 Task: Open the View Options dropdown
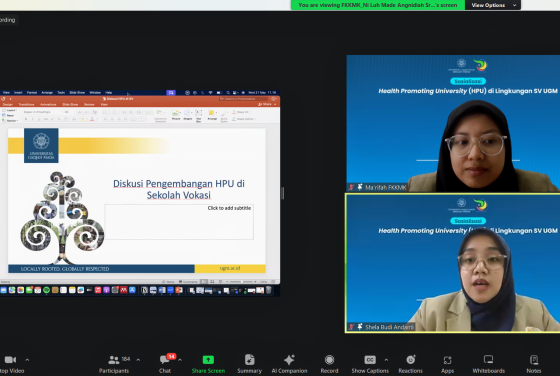coord(493,5)
